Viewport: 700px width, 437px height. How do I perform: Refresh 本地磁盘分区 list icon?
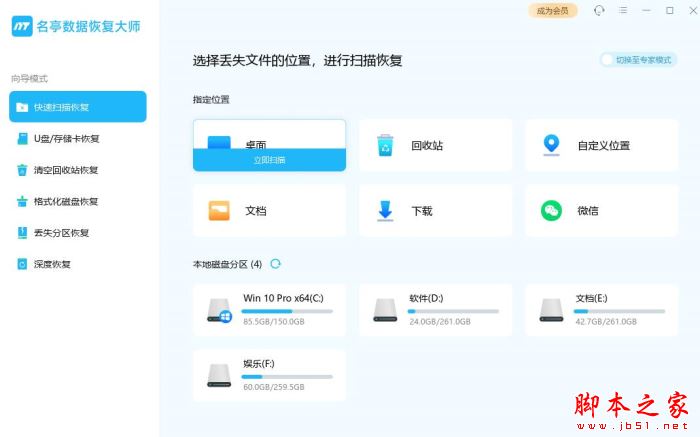275,264
